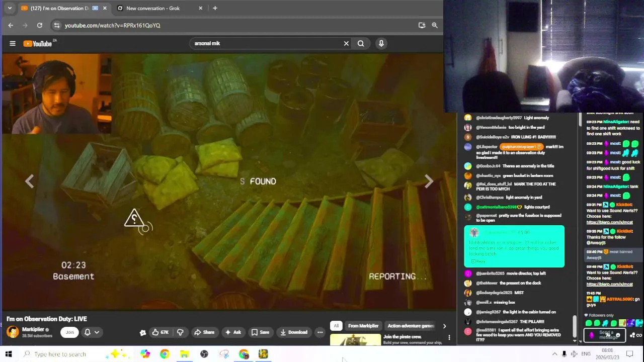
Task: Like the video showing 67K
Action: point(160,332)
